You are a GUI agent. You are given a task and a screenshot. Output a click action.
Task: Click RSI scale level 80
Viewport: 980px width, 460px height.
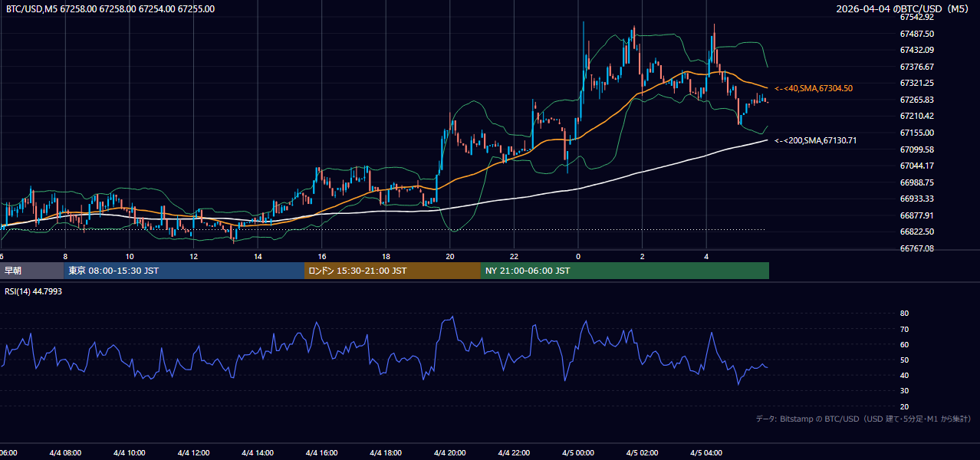[x=904, y=314]
